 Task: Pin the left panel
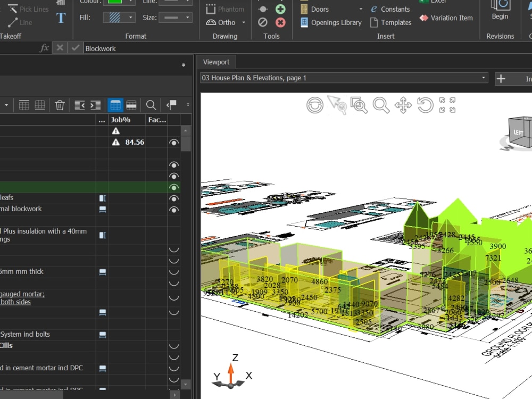click(x=184, y=65)
